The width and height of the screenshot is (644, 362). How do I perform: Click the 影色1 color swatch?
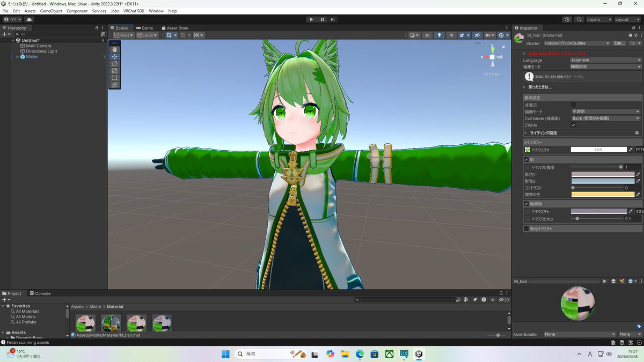click(x=603, y=174)
